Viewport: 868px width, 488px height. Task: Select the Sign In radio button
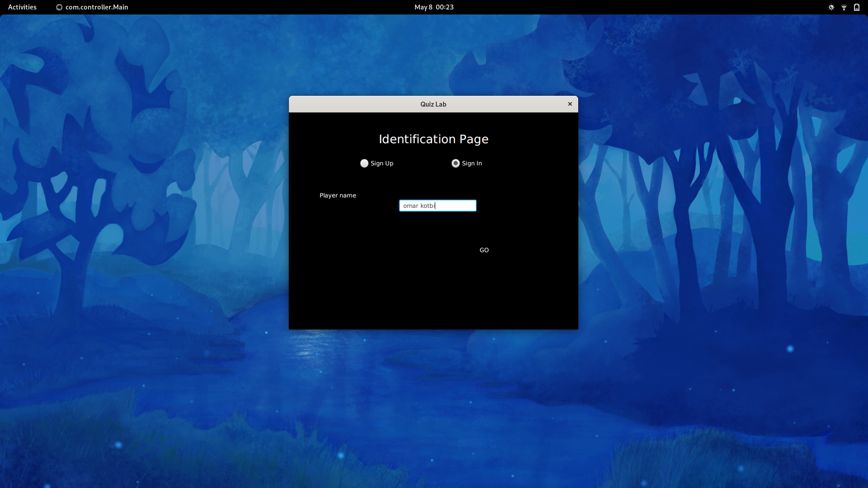[x=456, y=163]
